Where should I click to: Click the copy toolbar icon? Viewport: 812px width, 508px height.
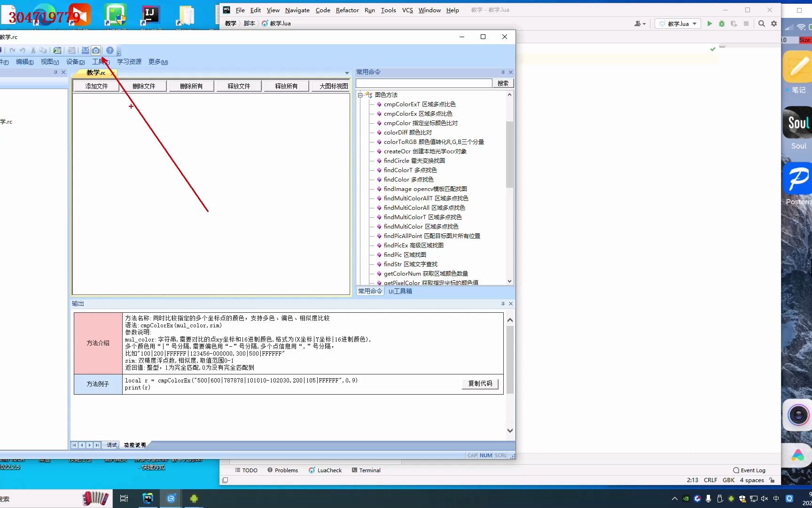tap(43, 50)
